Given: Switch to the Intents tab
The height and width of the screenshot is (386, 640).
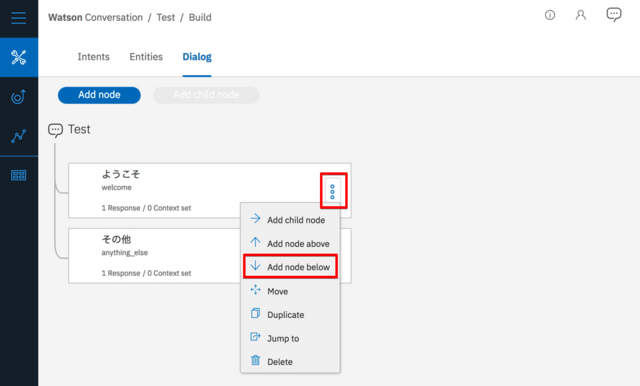Looking at the screenshot, I should [93, 57].
